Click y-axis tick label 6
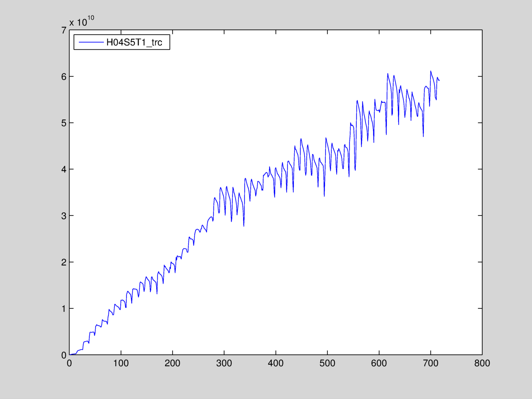 pos(64,77)
